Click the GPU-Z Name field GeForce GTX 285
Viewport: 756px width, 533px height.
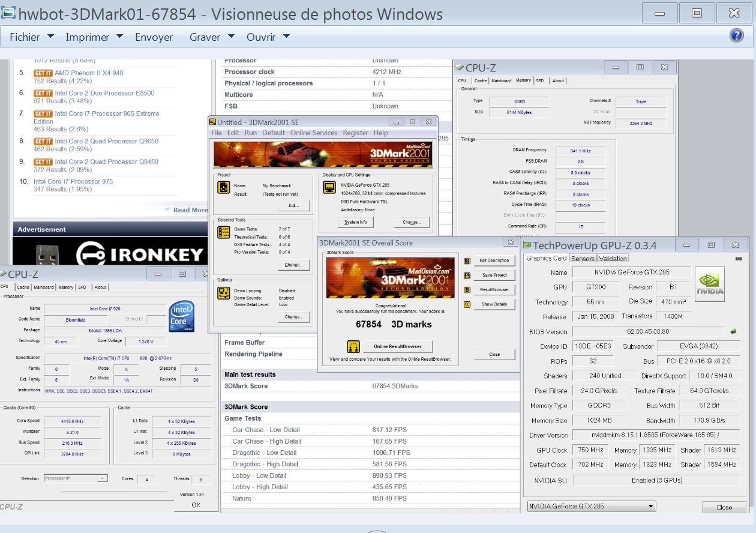[x=631, y=273]
